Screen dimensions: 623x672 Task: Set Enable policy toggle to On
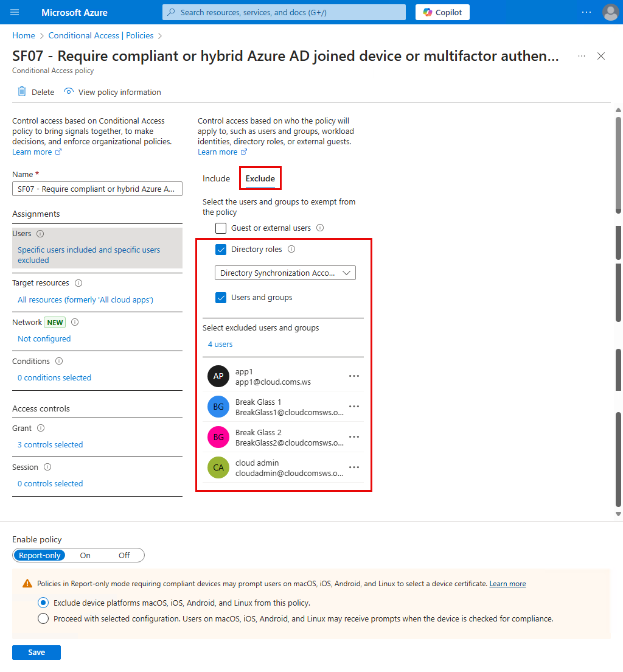[85, 555]
